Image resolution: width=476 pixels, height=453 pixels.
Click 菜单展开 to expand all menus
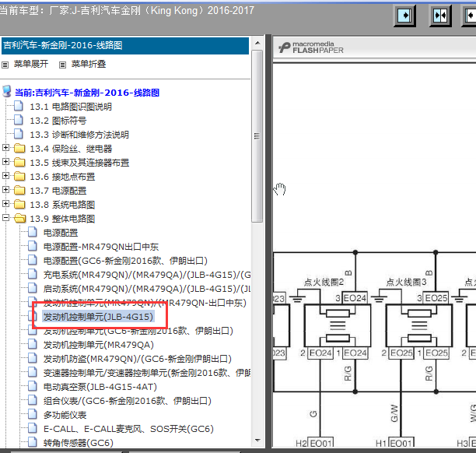(31, 64)
